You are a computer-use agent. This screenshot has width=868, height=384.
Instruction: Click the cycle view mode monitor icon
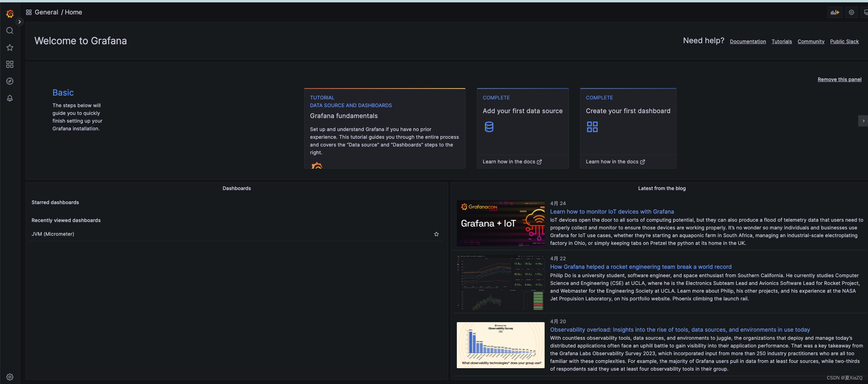(865, 12)
